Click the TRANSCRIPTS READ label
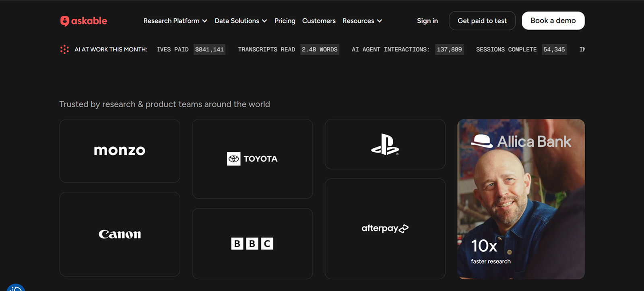The width and height of the screenshot is (644, 291). [x=266, y=49]
